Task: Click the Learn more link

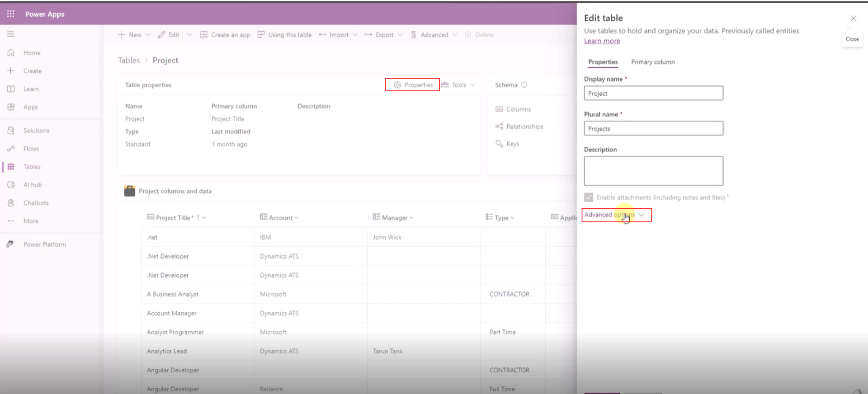Action: [x=602, y=41]
